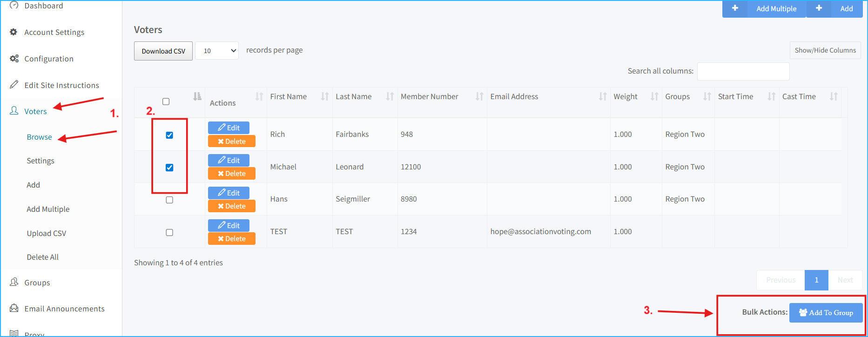Click the Search all columns input field
This screenshot has height=337, width=868.
(x=743, y=71)
